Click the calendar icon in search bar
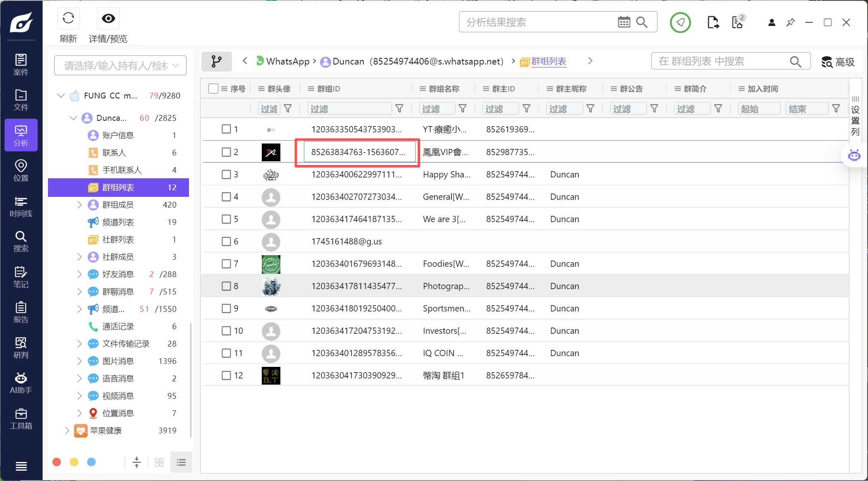 [624, 22]
